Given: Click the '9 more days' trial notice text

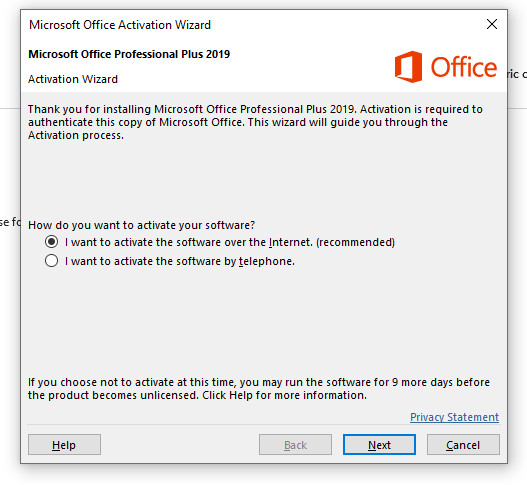Looking at the screenshot, I should 258,389.
